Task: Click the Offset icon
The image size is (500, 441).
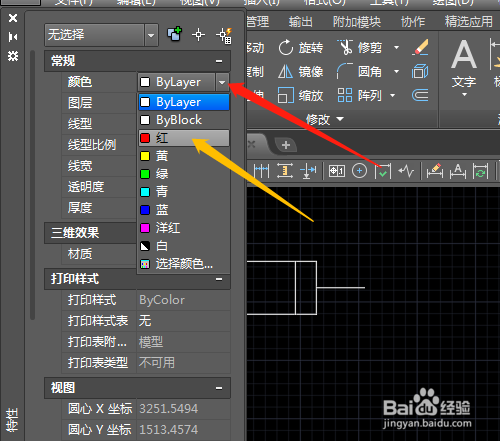Action: pyautogui.click(x=420, y=95)
